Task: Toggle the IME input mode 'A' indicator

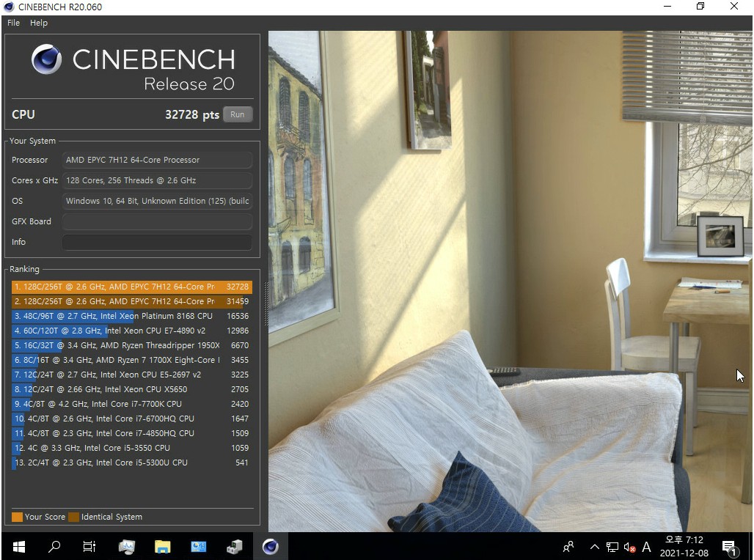Action: click(x=646, y=547)
